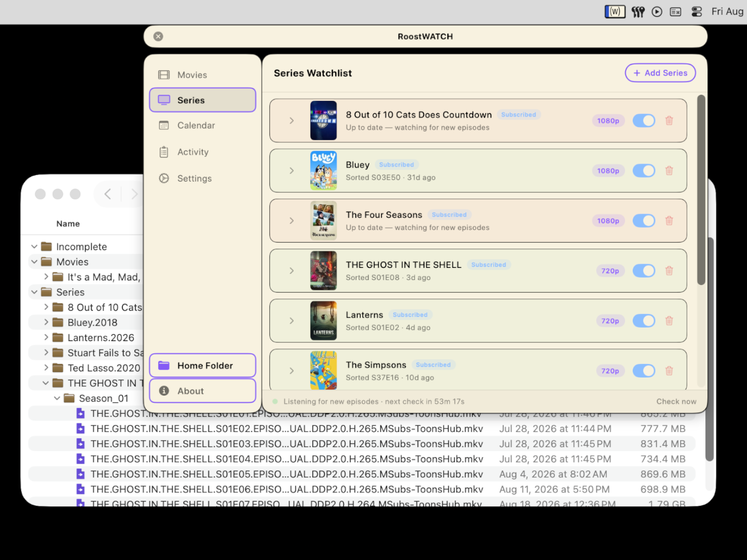Disable monitoring switch for Bluey
Image resolution: width=747 pixels, height=560 pixels.
tap(644, 170)
